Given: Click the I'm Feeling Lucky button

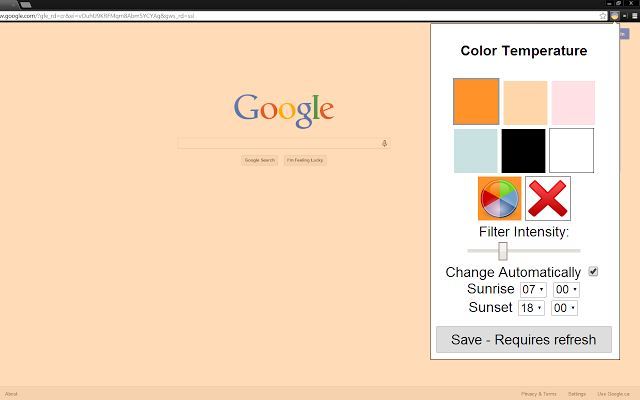Looking at the screenshot, I should pyautogui.click(x=305, y=160).
